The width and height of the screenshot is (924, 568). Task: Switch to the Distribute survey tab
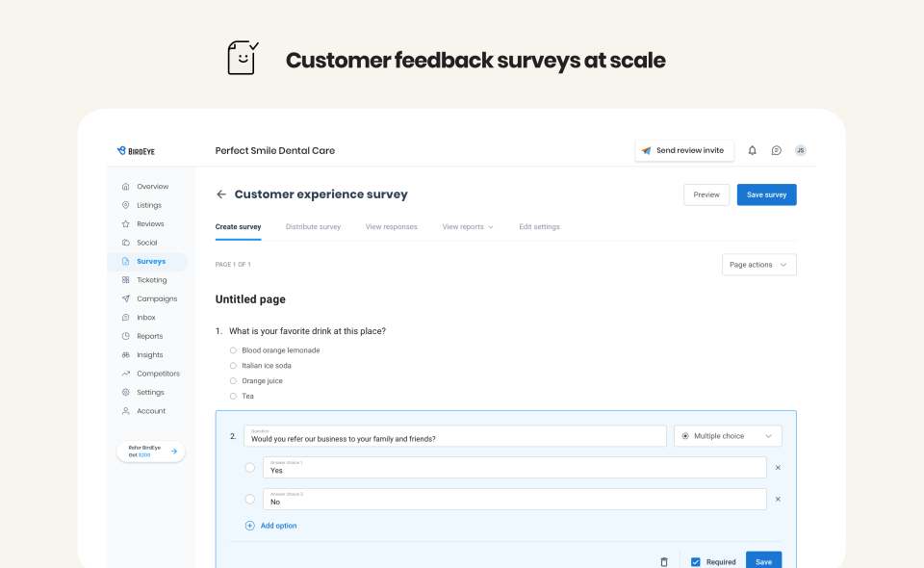pyautogui.click(x=313, y=227)
